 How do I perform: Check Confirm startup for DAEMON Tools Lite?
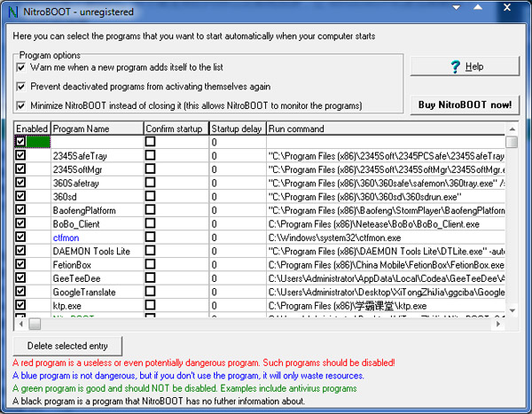click(x=151, y=250)
